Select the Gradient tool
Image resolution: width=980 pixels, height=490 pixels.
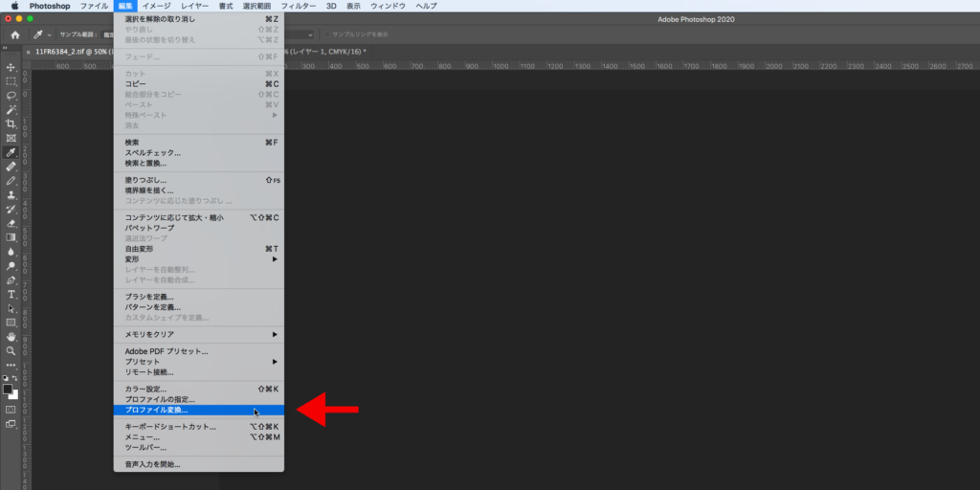pos(11,237)
